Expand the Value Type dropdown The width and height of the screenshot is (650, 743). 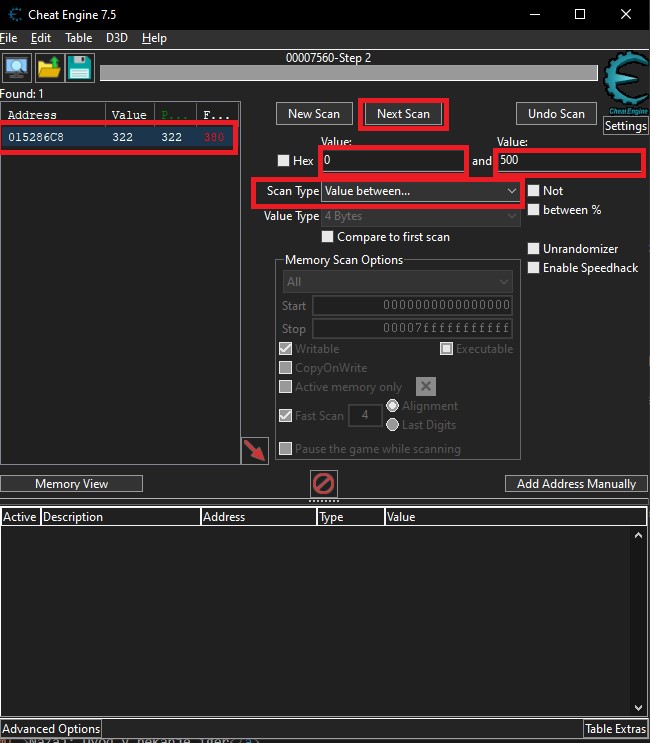(x=420, y=216)
